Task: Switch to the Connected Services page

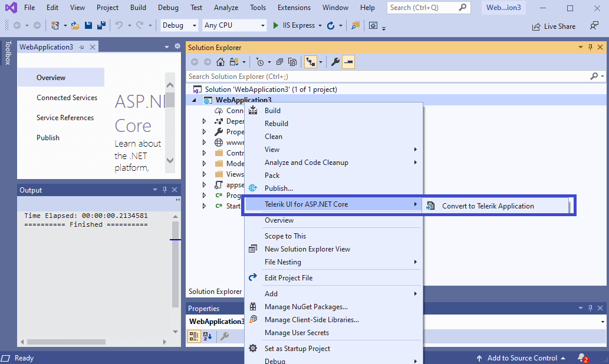Action: pyautogui.click(x=67, y=97)
